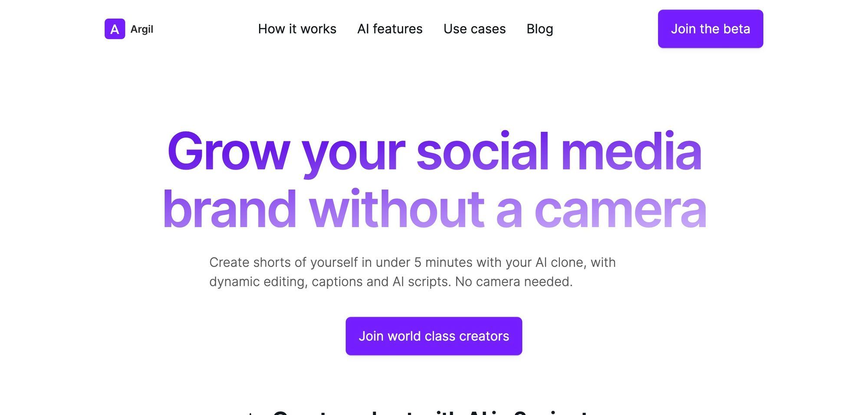The width and height of the screenshot is (868, 415).
Task: Click the 5 minutes phrase in the description
Action: coord(443,262)
